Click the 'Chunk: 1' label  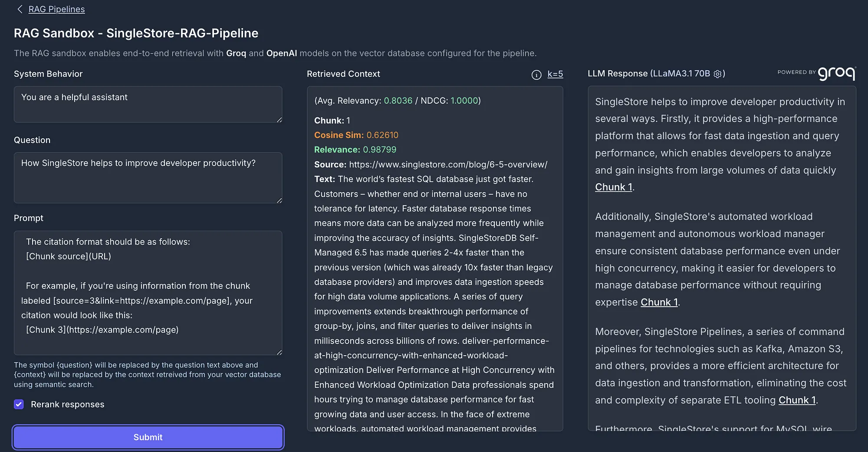(x=332, y=121)
